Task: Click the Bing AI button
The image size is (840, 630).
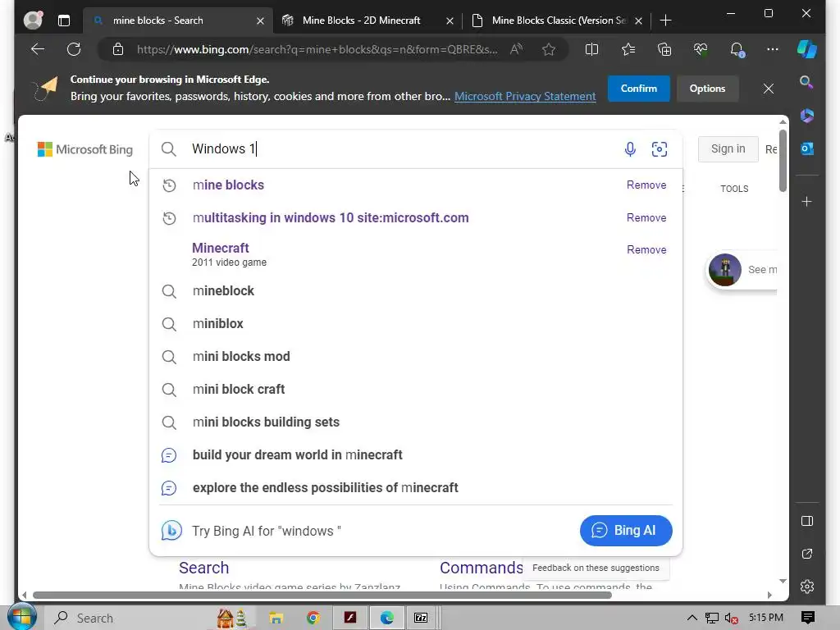Action: tap(626, 531)
